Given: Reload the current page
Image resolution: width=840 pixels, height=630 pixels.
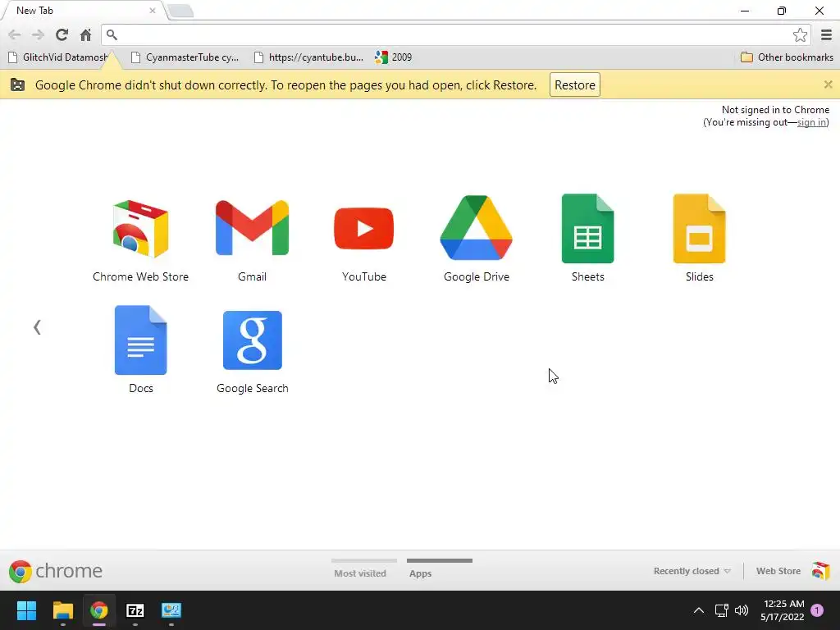Looking at the screenshot, I should point(62,34).
